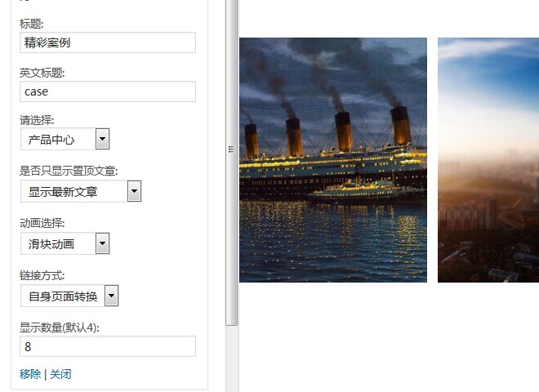Screen dimensions: 539x392
Task: Click the 关闭 link
Action: [60, 374]
